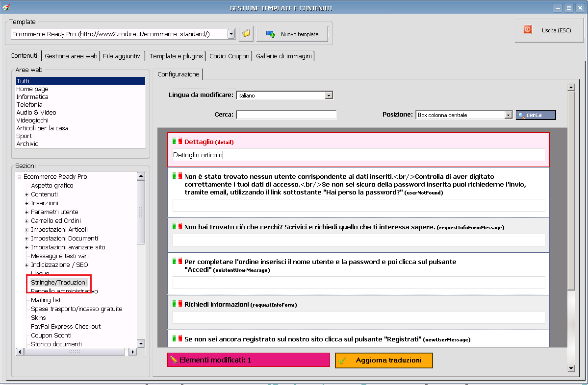The width and height of the screenshot is (588, 385).
Task: Select Sport web area
Action: [x=80, y=136]
